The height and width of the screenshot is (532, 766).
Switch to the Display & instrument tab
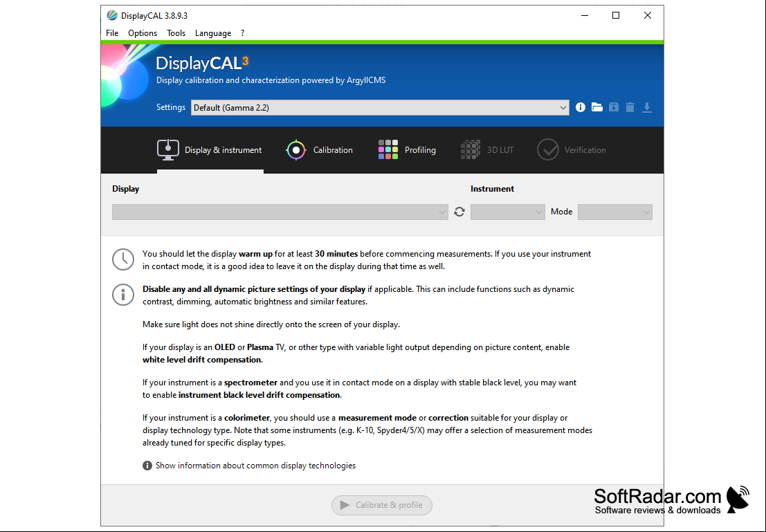[x=210, y=150]
